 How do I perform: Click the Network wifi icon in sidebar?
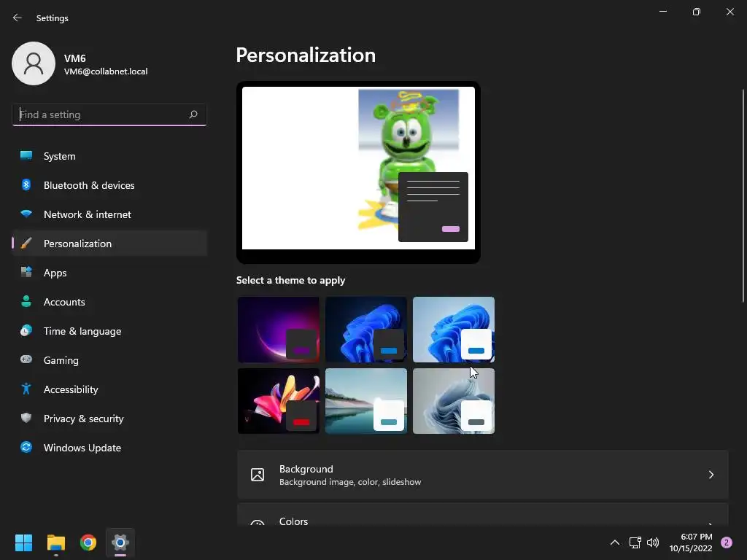click(26, 214)
